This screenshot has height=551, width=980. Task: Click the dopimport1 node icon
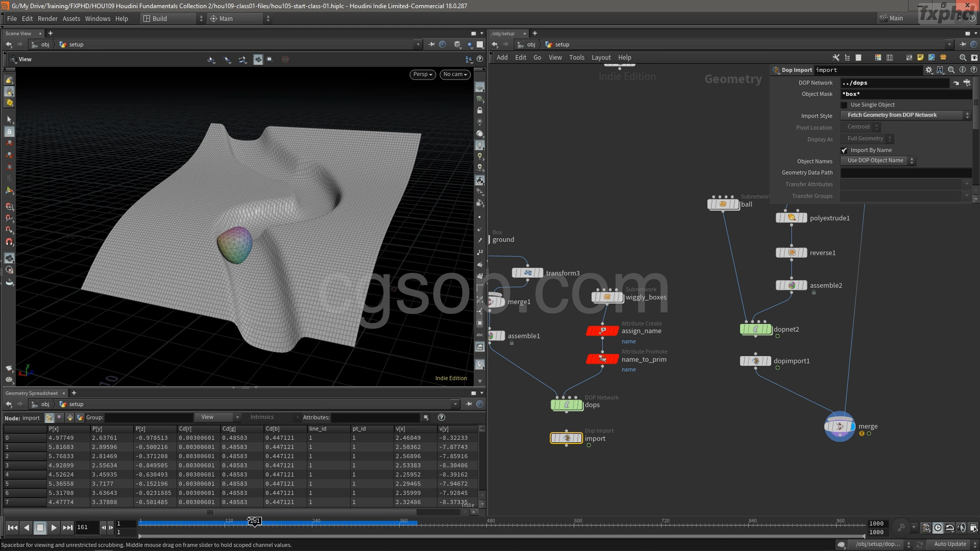[x=755, y=361]
